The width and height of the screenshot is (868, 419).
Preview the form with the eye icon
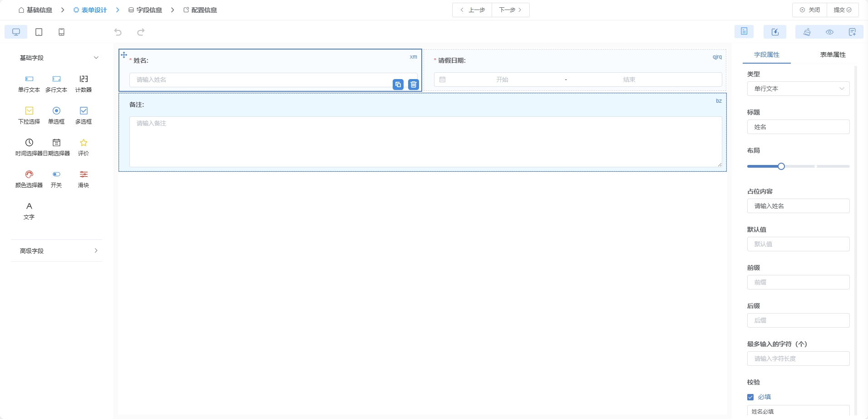coord(829,32)
